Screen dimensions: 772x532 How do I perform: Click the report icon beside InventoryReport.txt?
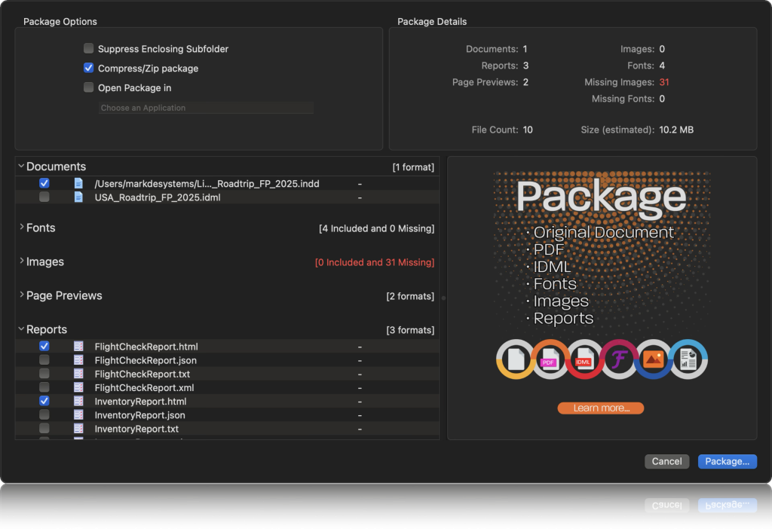78,429
